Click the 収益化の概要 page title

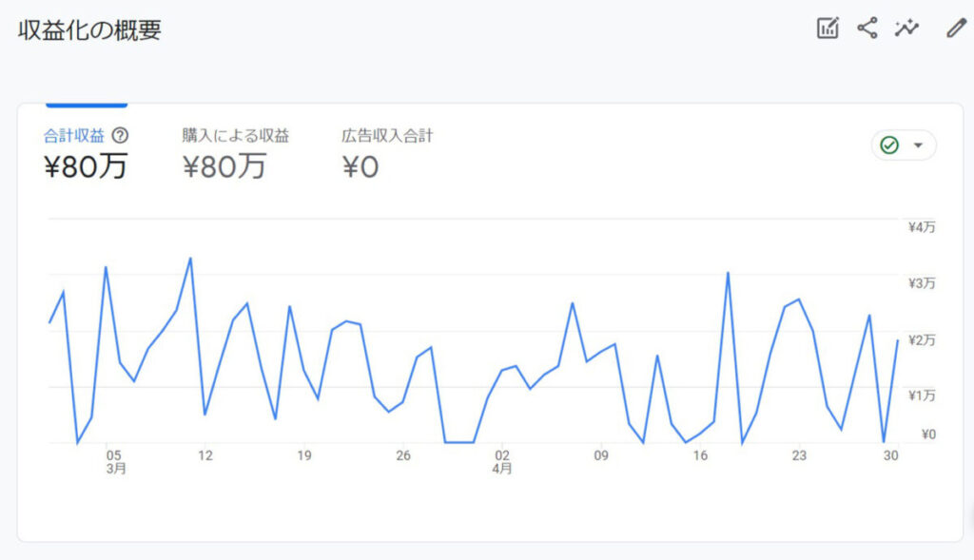point(89,29)
